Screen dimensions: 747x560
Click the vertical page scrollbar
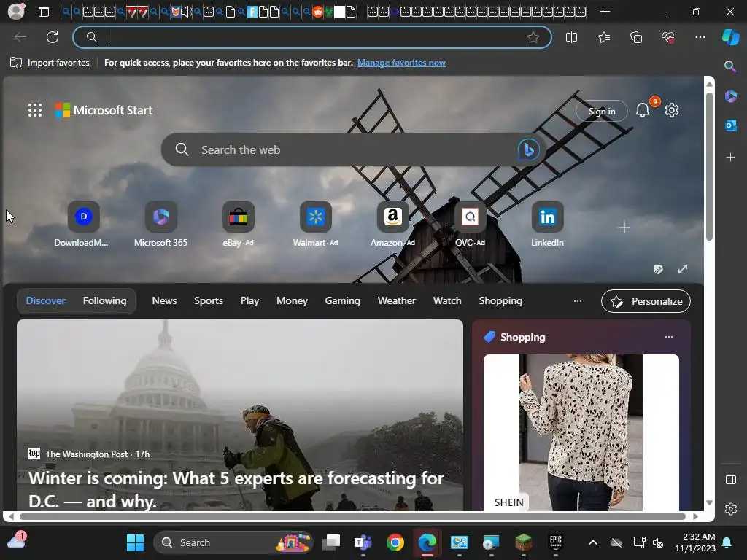coord(709,167)
